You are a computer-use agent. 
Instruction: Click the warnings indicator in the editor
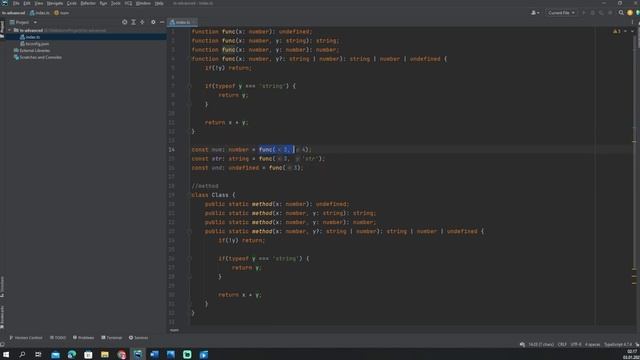tap(617, 31)
